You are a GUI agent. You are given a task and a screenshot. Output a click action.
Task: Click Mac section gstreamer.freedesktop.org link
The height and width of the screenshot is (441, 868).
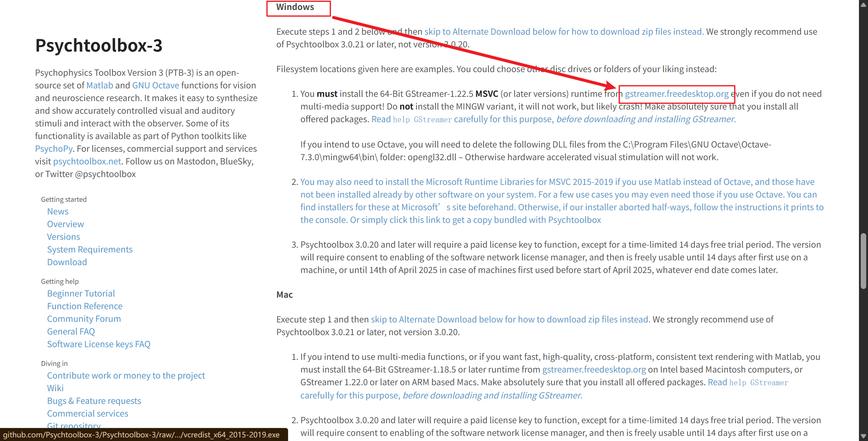point(594,370)
